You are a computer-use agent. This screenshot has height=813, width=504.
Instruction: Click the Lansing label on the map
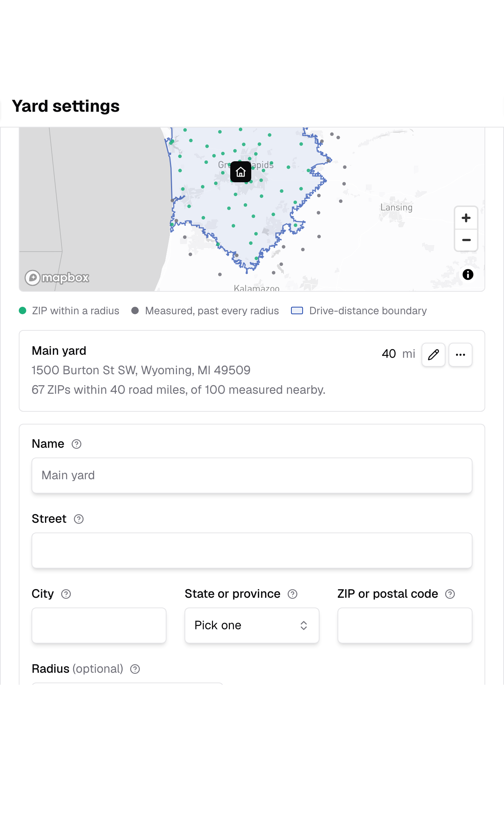click(x=396, y=208)
